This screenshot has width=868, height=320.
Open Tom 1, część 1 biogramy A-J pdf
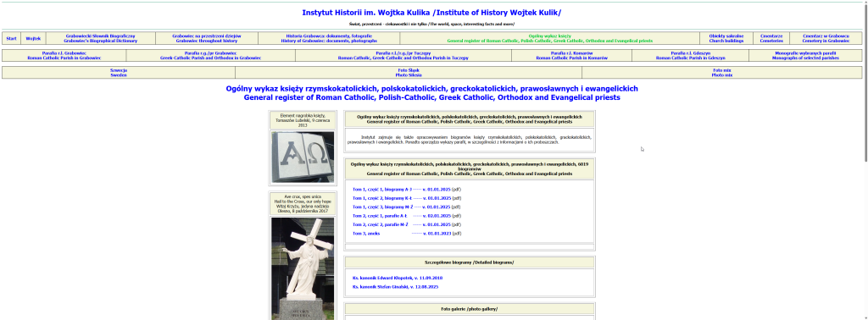click(x=401, y=189)
